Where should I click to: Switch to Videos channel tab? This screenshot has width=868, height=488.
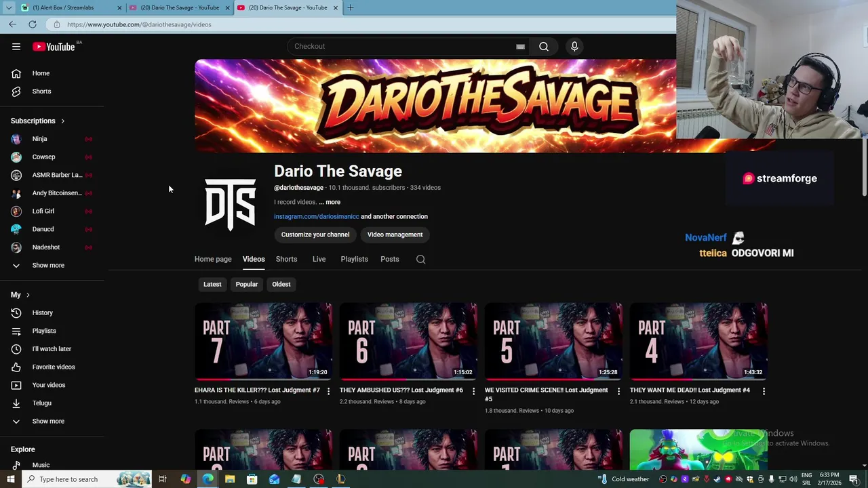(254, 259)
